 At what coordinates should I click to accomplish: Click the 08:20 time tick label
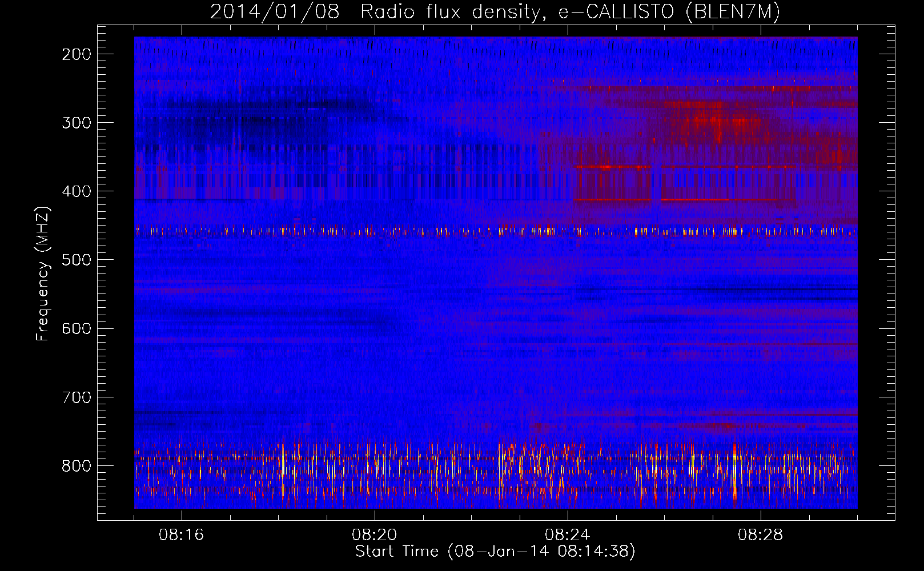[x=375, y=535]
